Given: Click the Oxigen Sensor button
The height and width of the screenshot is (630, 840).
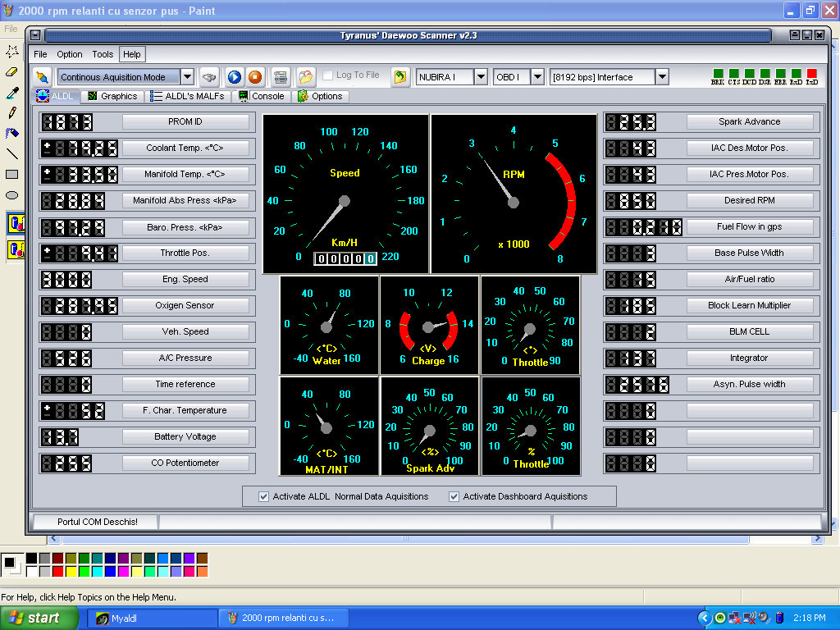Looking at the screenshot, I should pyautogui.click(x=185, y=305).
